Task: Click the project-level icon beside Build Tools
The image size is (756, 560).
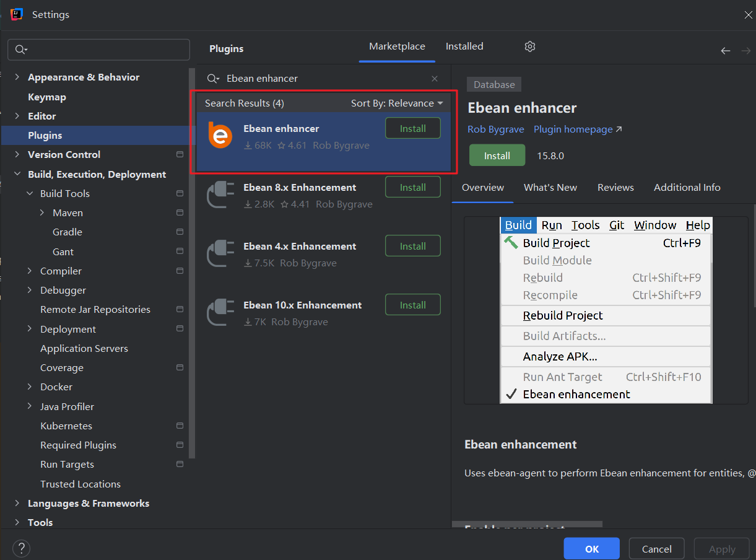Action: pyautogui.click(x=180, y=193)
